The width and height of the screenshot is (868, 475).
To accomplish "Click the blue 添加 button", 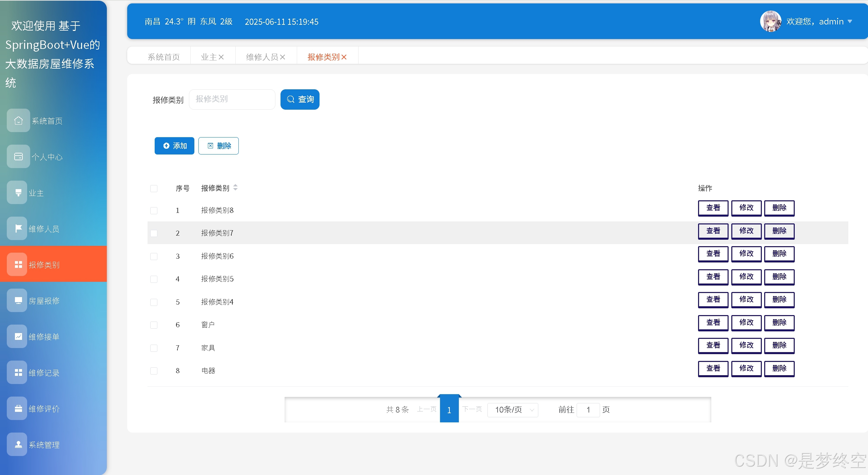I will click(174, 146).
